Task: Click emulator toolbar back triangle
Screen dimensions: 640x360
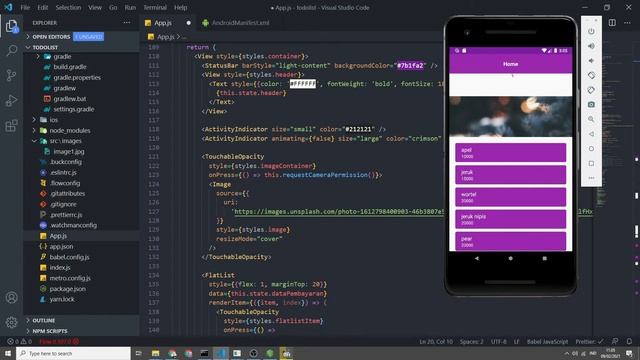Action: (x=591, y=134)
